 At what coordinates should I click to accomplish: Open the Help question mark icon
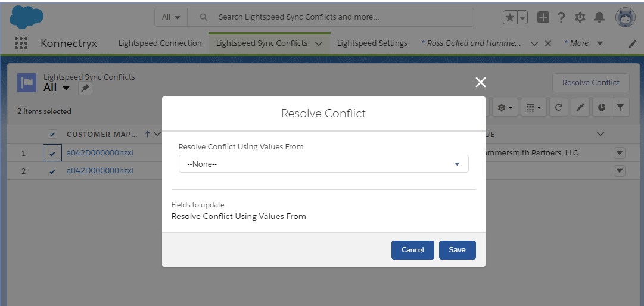(561, 17)
